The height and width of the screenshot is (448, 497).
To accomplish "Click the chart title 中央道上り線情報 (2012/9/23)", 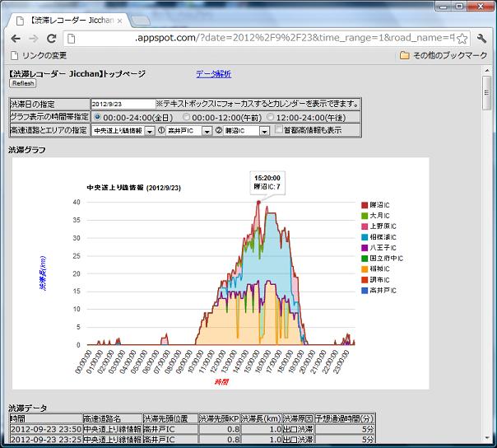I will (134, 188).
